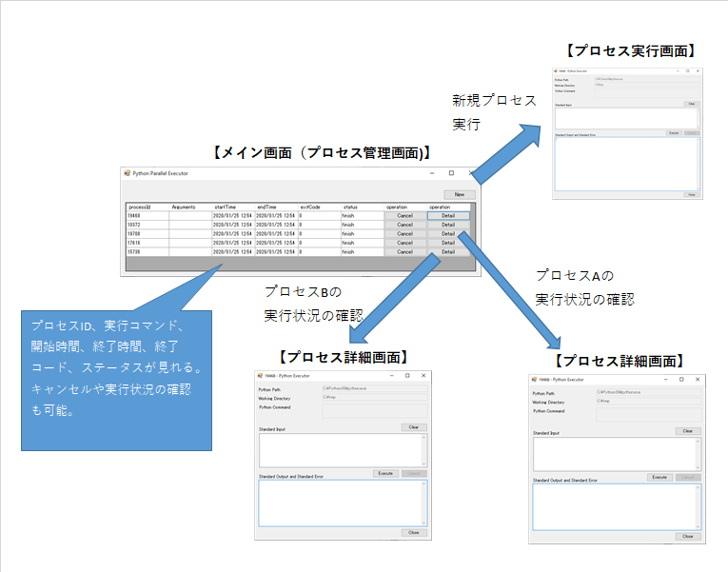Click Execute in Process A detail window

[659, 477]
